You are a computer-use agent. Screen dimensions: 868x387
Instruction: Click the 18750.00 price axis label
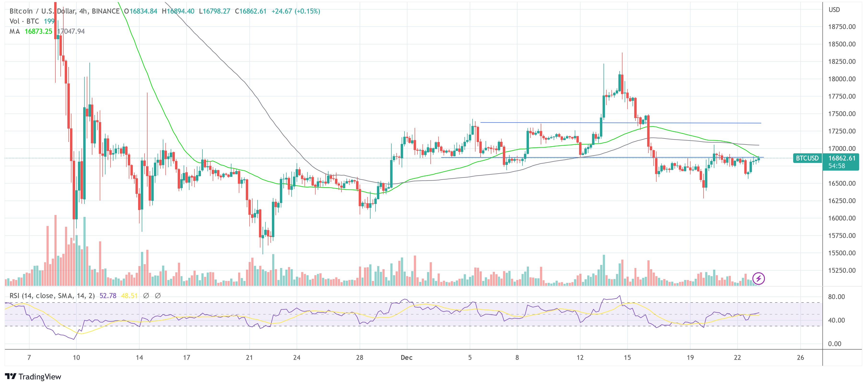click(x=842, y=27)
